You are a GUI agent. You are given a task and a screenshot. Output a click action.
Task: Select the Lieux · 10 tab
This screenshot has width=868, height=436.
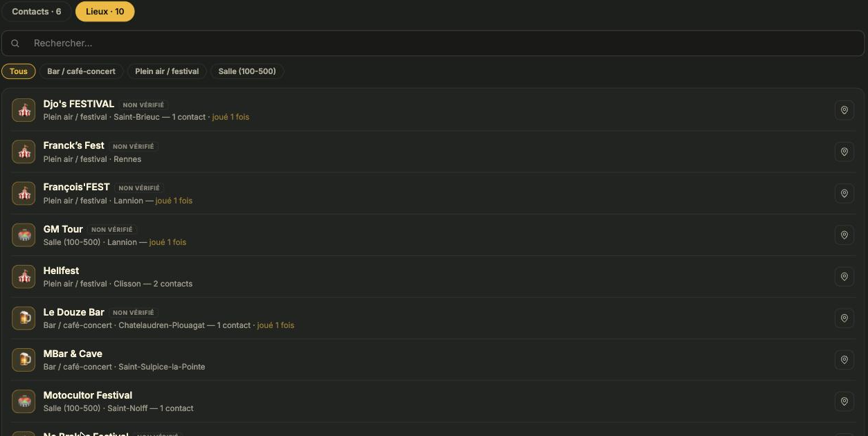tap(105, 12)
